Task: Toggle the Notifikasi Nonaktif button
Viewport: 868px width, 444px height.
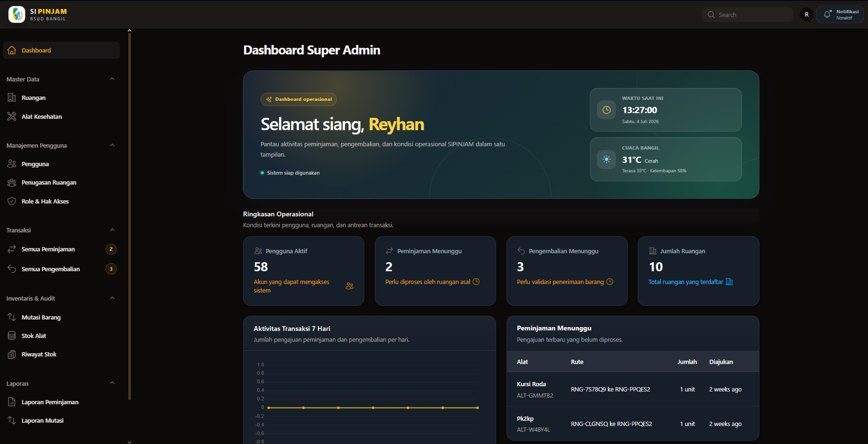Action: click(x=840, y=15)
